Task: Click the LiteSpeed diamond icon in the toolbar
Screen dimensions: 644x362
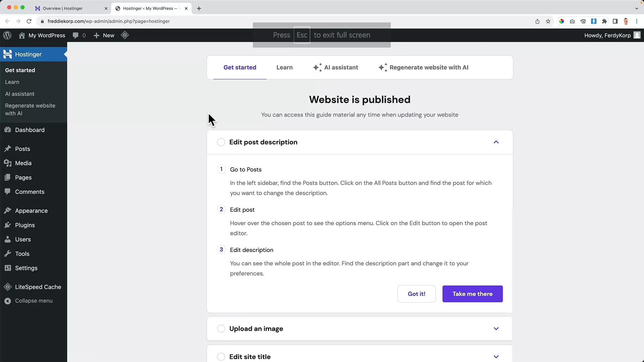Action: [x=125, y=35]
